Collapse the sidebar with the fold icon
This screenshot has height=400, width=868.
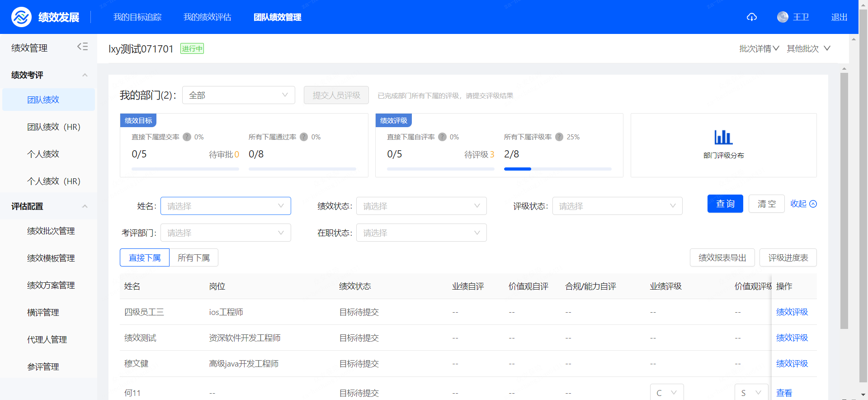82,47
